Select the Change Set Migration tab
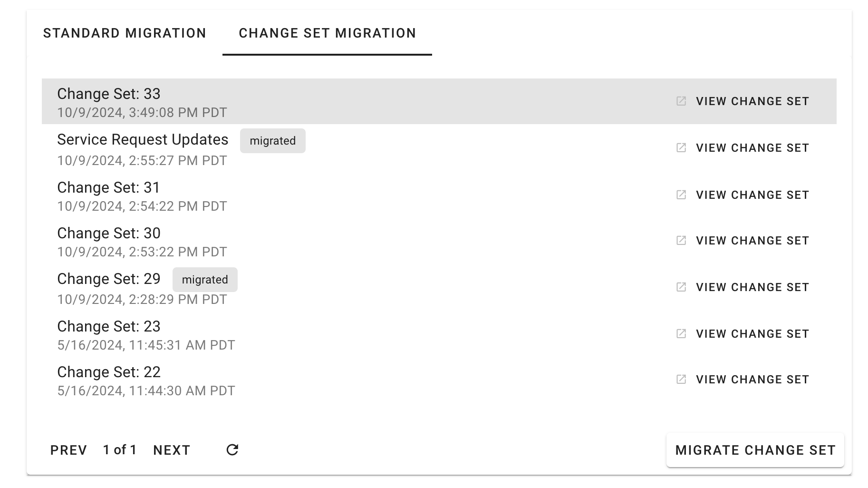 (327, 33)
